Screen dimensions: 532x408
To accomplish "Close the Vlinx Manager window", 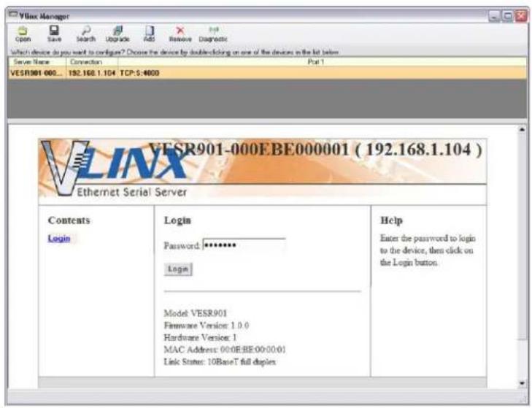I will click(x=521, y=16).
